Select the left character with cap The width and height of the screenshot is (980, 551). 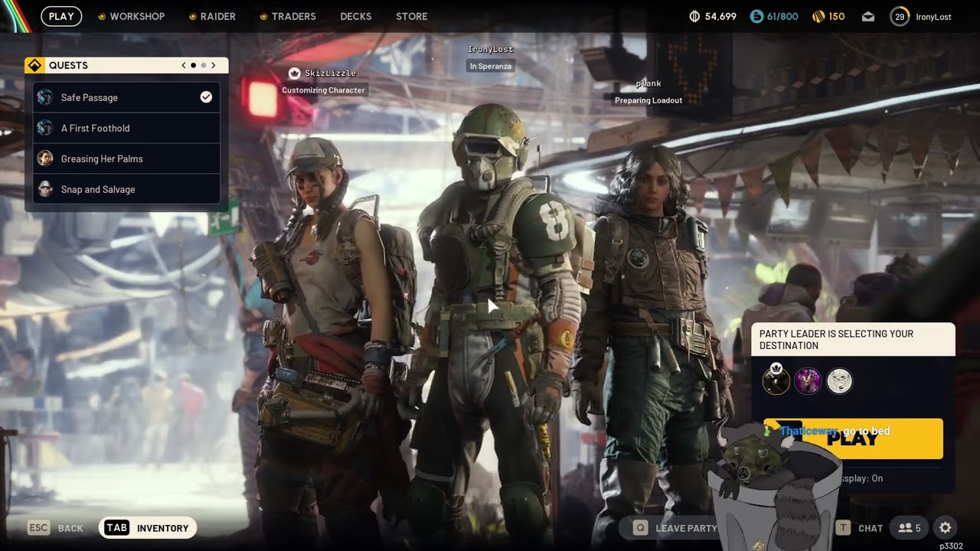click(x=329, y=337)
